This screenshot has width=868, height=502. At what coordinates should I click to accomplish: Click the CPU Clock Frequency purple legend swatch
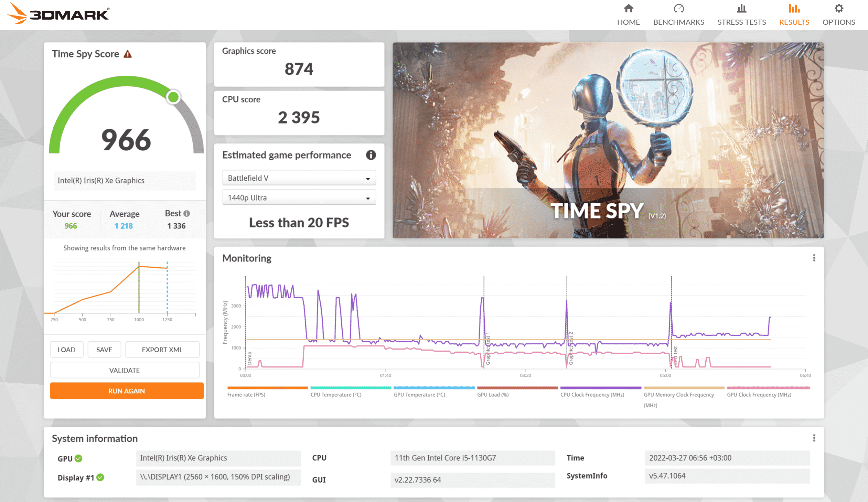[600, 388]
